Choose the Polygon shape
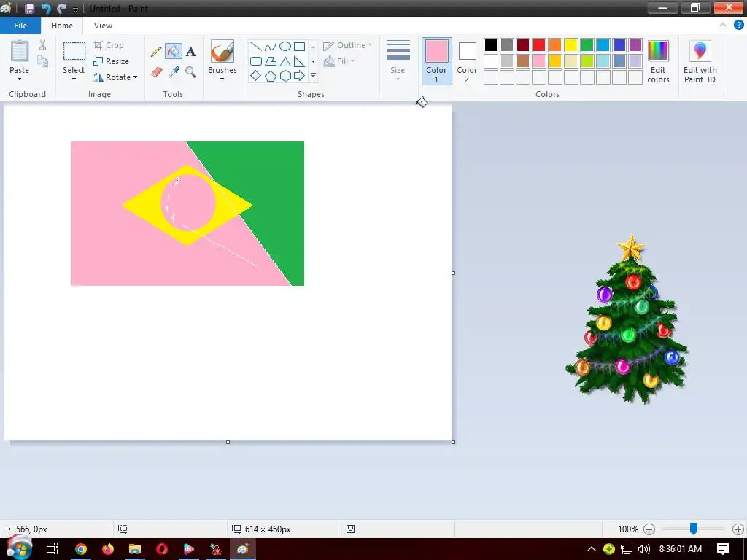 pyautogui.click(x=270, y=61)
